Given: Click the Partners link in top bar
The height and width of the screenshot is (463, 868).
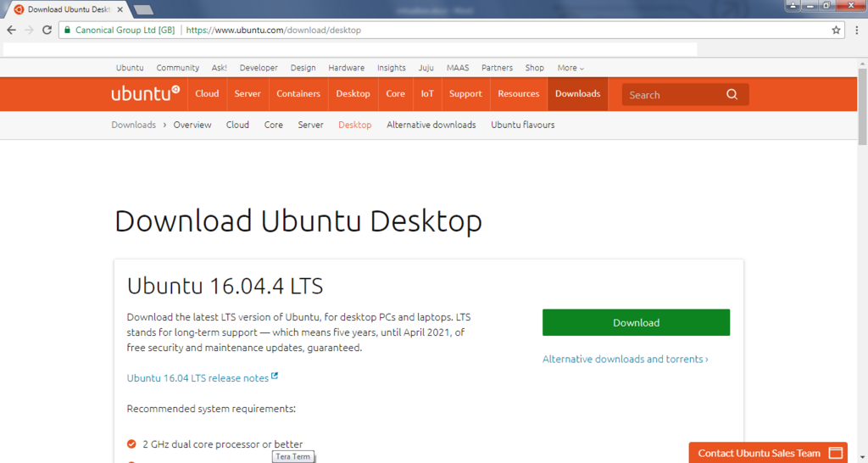Looking at the screenshot, I should [x=497, y=68].
